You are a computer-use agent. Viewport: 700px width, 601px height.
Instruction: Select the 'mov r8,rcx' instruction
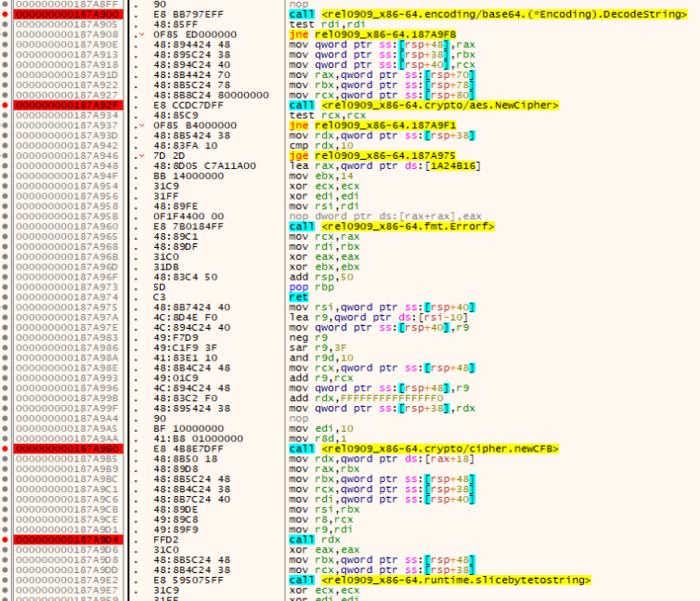click(321, 519)
